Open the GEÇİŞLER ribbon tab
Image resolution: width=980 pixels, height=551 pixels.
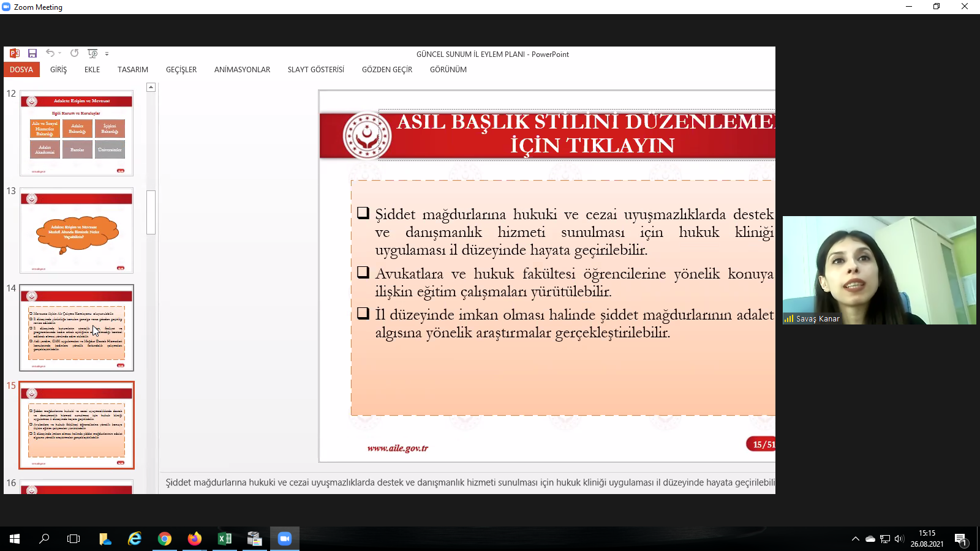(181, 70)
